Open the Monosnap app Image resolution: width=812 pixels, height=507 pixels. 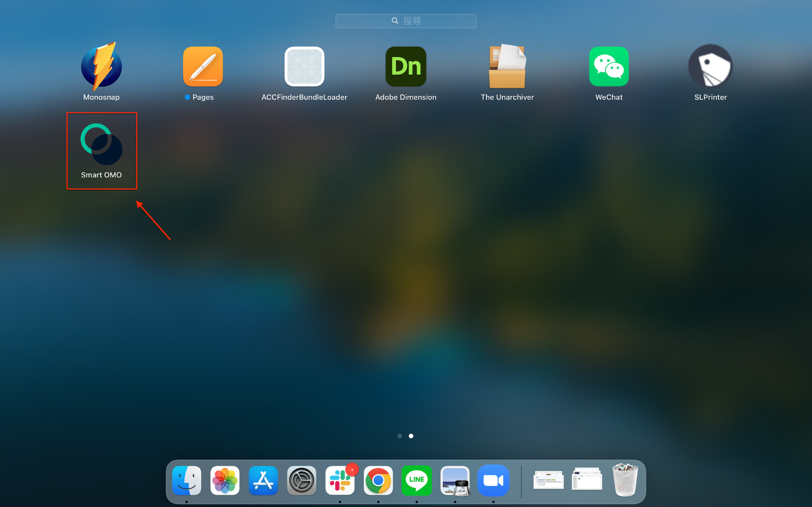tap(101, 66)
